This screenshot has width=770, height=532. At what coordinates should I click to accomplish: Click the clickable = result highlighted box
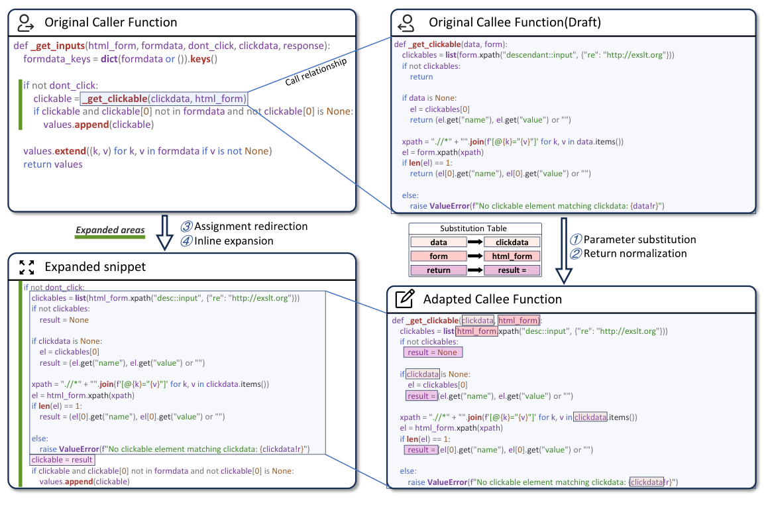click(62, 459)
